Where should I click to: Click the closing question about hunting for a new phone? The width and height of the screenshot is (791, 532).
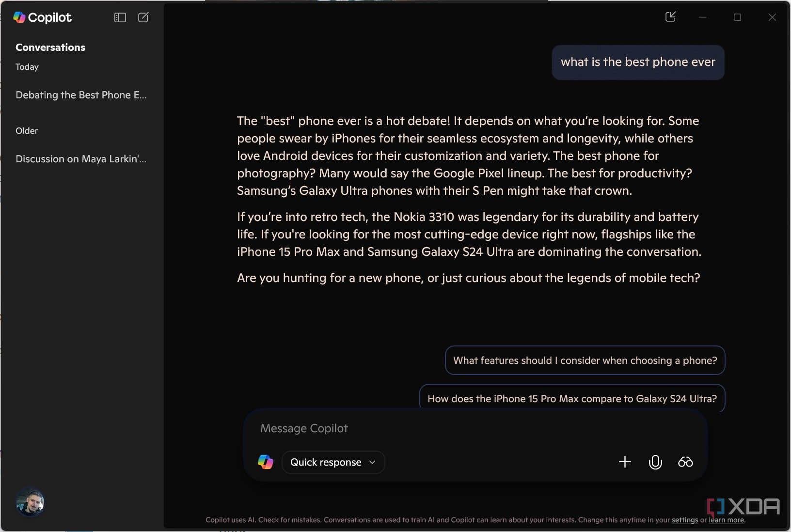tap(469, 278)
